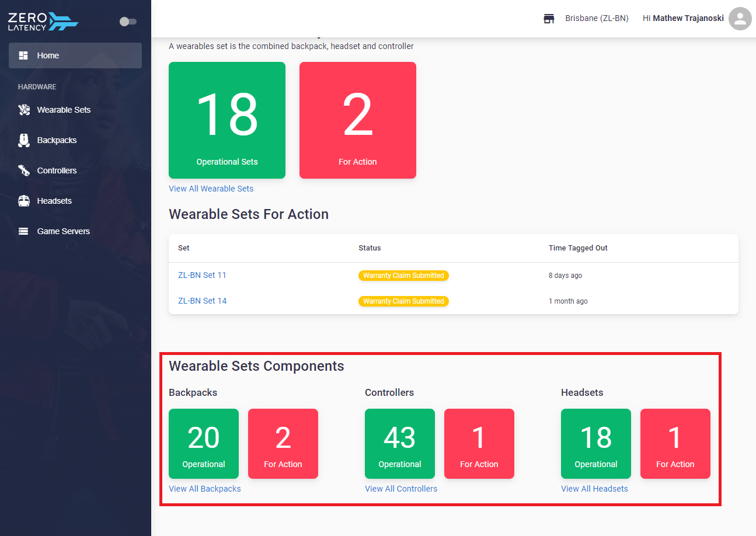Screen dimensions: 756x536
Task: Click the Game Servers sidebar icon
Action: [x=23, y=231]
